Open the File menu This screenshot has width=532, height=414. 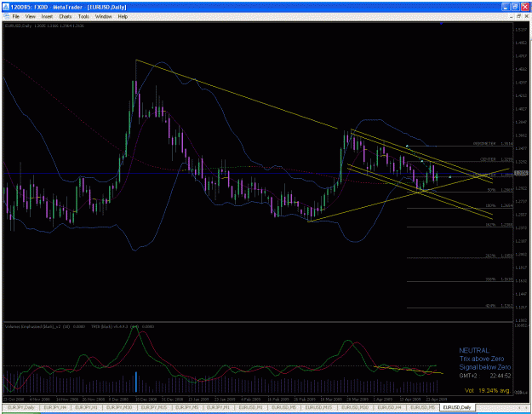point(15,16)
